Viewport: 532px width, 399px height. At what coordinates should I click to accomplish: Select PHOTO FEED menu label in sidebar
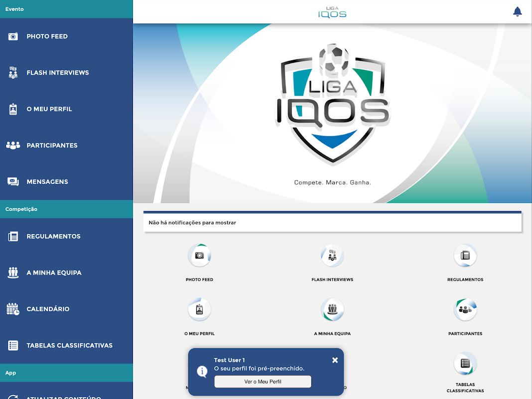47,36
